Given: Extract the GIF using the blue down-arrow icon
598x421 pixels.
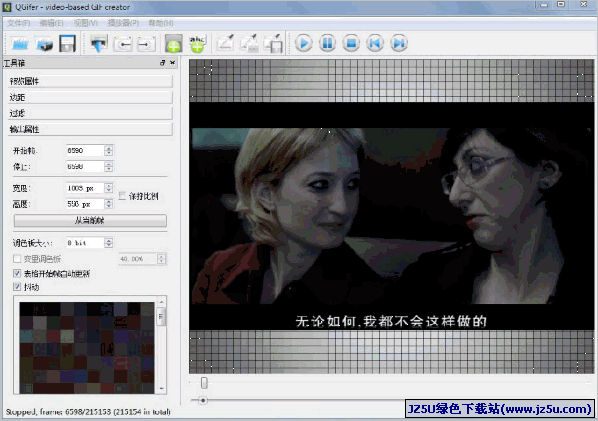Looking at the screenshot, I should coord(98,44).
